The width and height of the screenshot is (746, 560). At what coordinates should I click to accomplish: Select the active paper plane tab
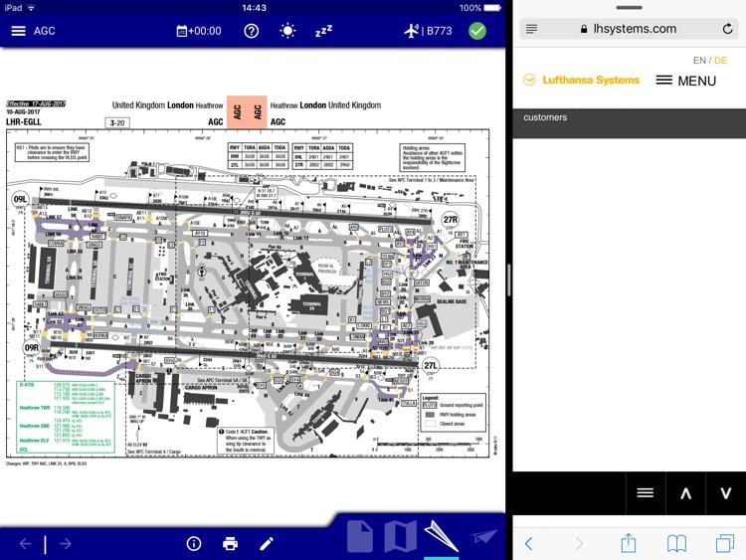tap(441, 536)
